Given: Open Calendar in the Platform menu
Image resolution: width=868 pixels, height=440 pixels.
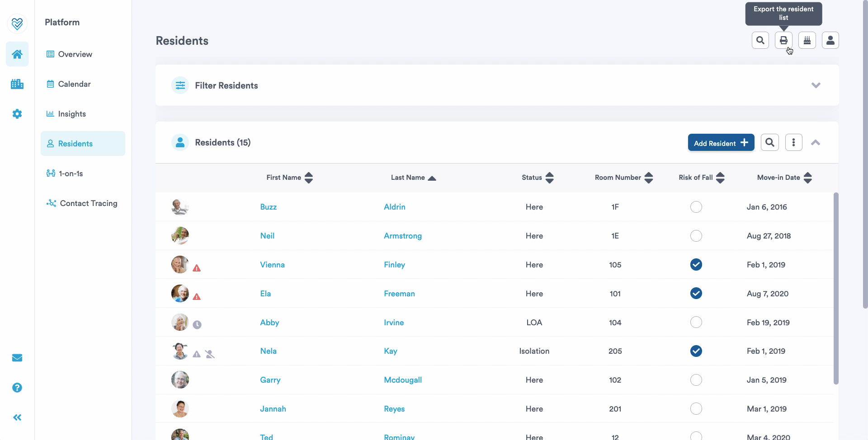Looking at the screenshot, I should pos(74,84).
